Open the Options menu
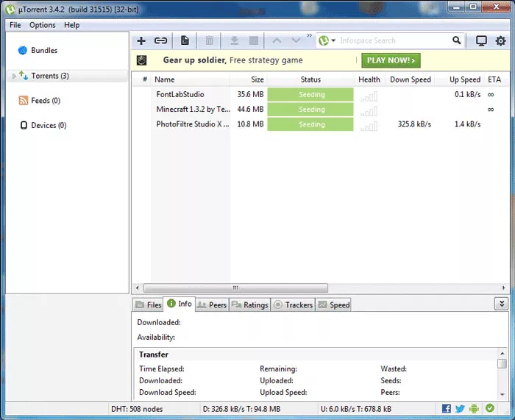This screenshot has width=515, height=420. pos(43,25)
